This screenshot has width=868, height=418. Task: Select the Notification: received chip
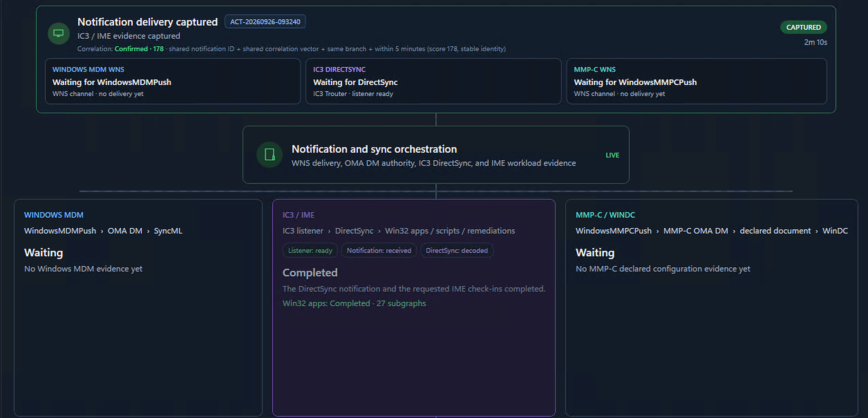click(379, 250)
